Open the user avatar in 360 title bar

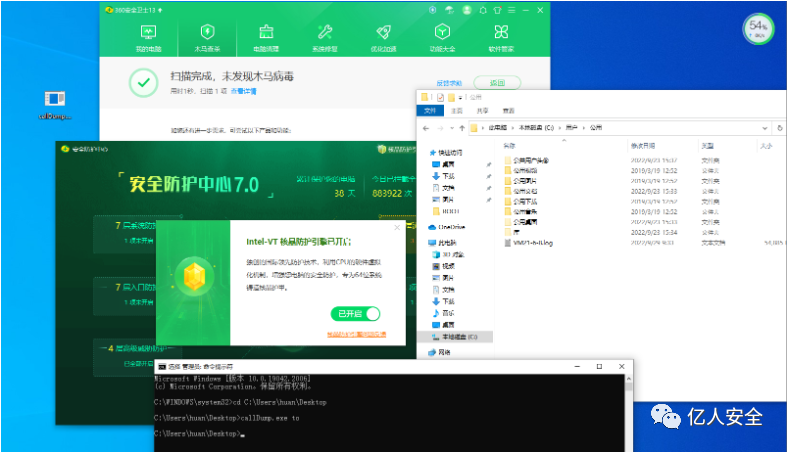[x=466, y=10]
